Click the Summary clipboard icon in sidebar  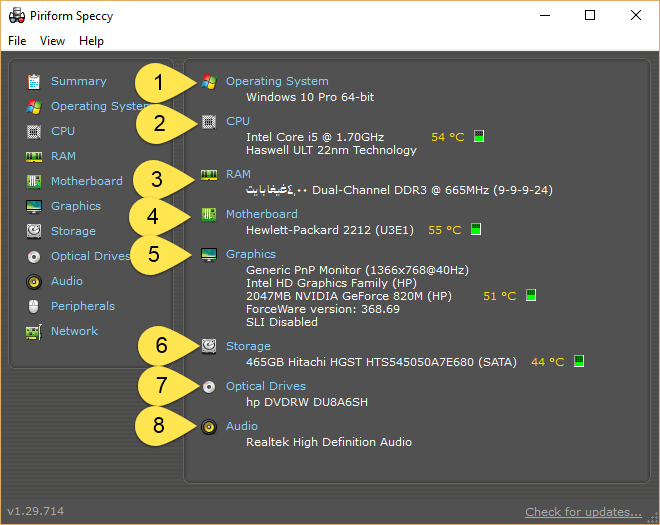34,82
